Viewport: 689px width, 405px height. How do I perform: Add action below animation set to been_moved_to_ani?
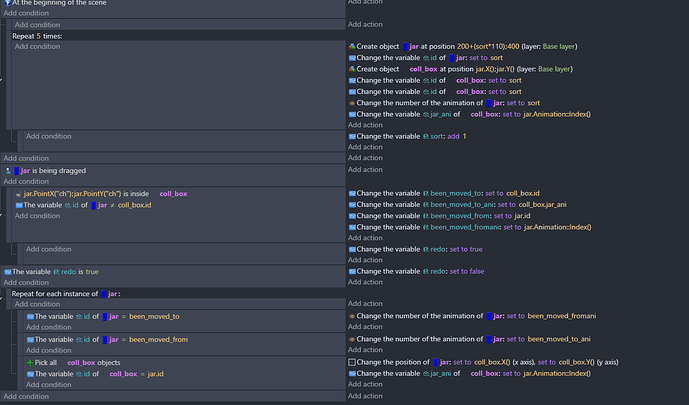[365, 350]
